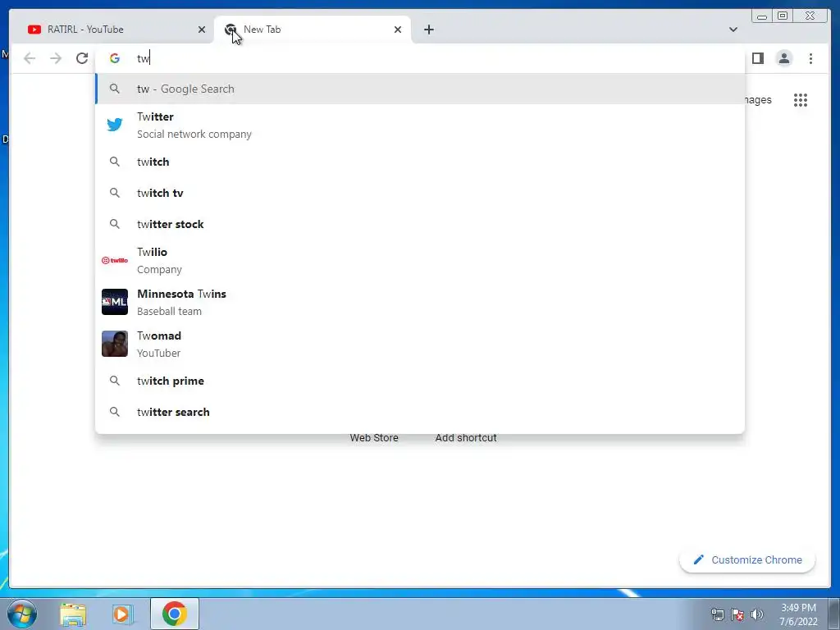
Task: Click Add shortcut
Action: [x=466, y=438]
